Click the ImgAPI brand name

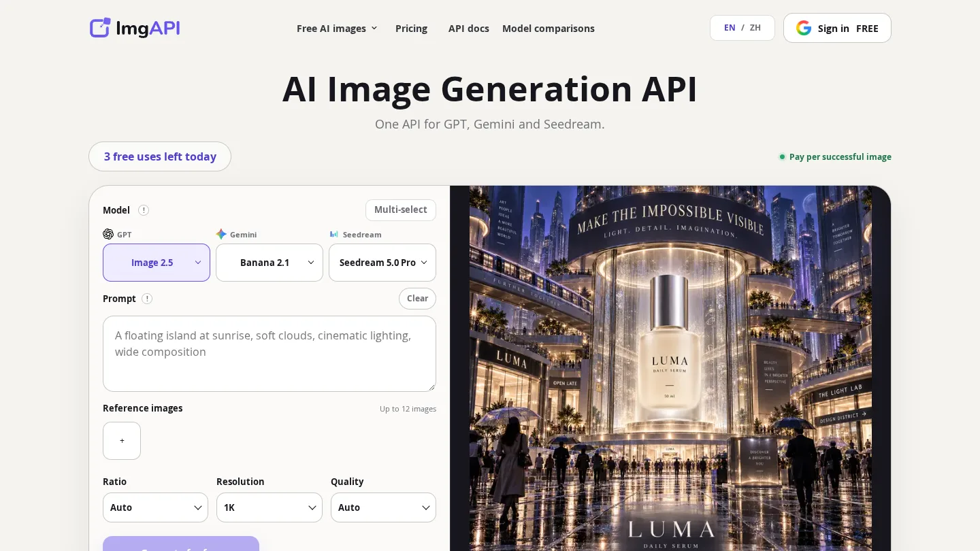tap(148, 28)
